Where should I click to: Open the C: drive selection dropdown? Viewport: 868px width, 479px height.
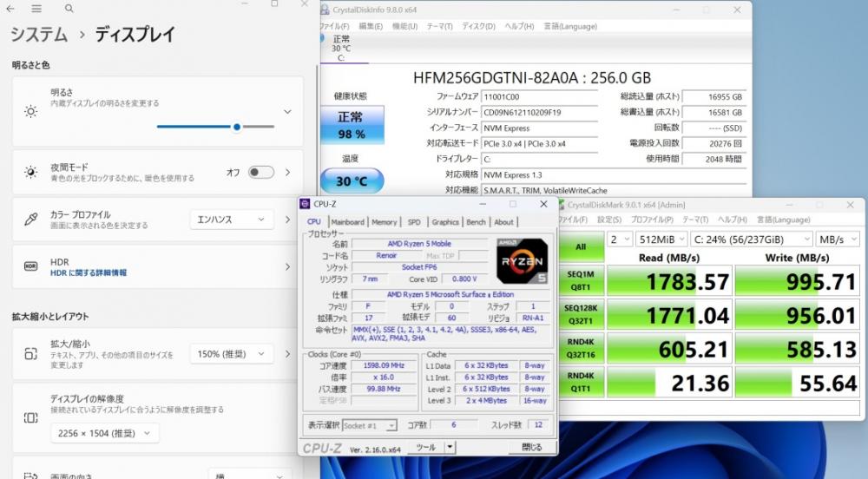(x=751, y=239)
